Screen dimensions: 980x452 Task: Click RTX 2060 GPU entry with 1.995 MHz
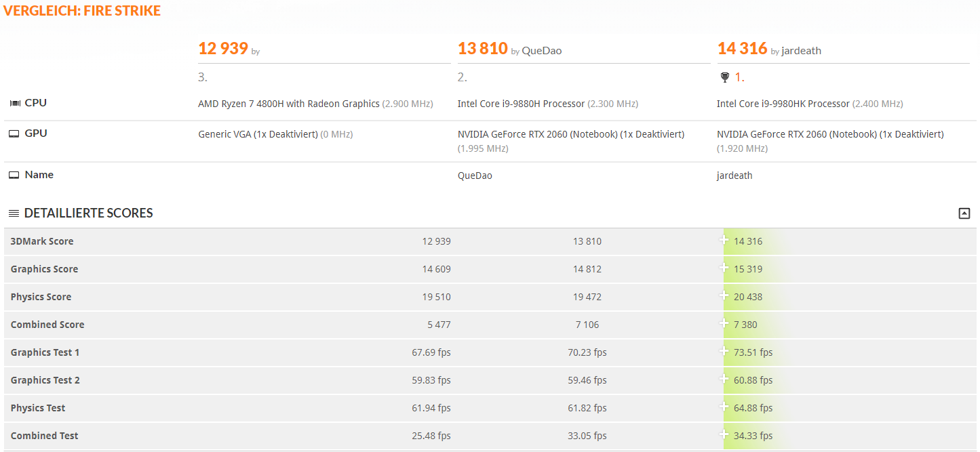click(571, 141)
